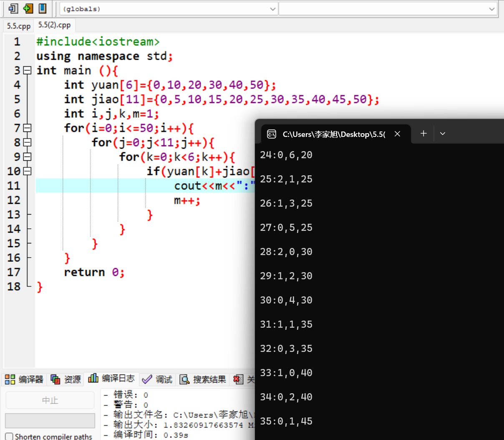Click the for(k=0;k<6;k++) line
This screenshot has height=440, width=504.
177,157
